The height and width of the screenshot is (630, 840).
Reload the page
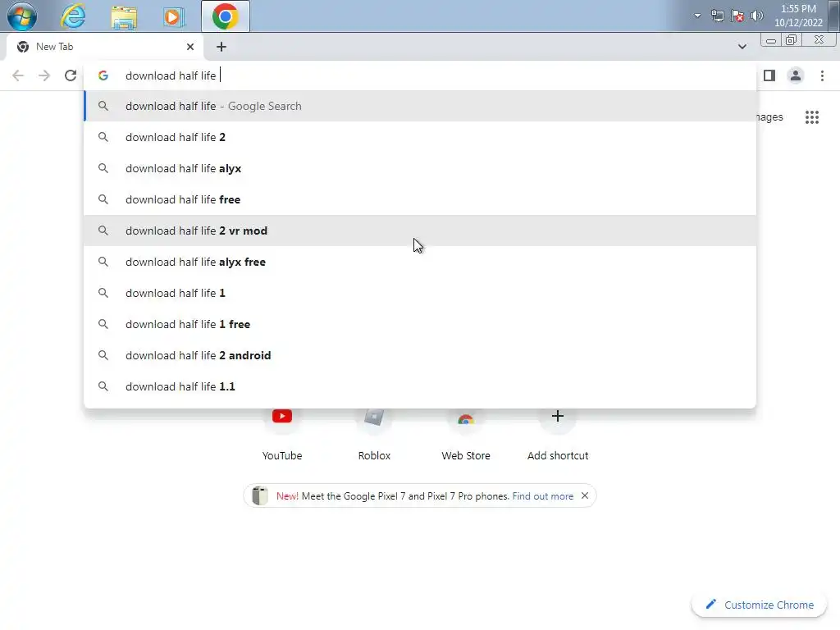[71, 75]
